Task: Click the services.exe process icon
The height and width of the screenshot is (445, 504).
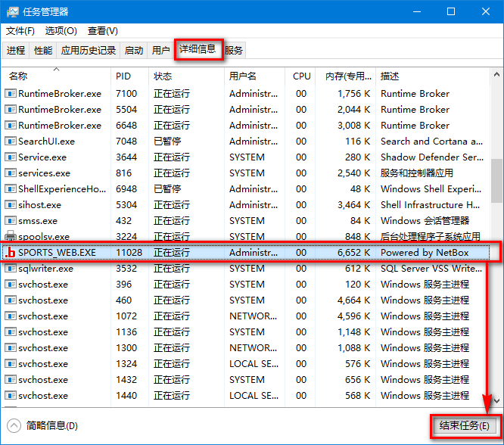Action: pos(11,173)
